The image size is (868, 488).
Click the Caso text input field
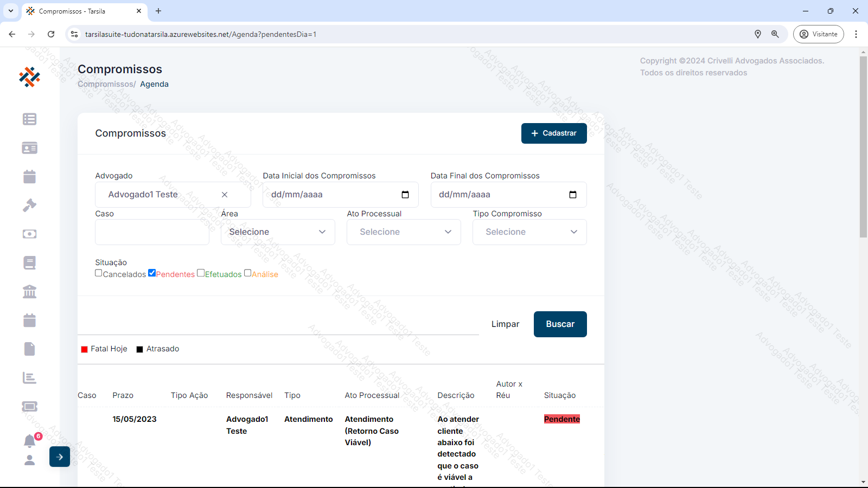(x=152, y=232)
